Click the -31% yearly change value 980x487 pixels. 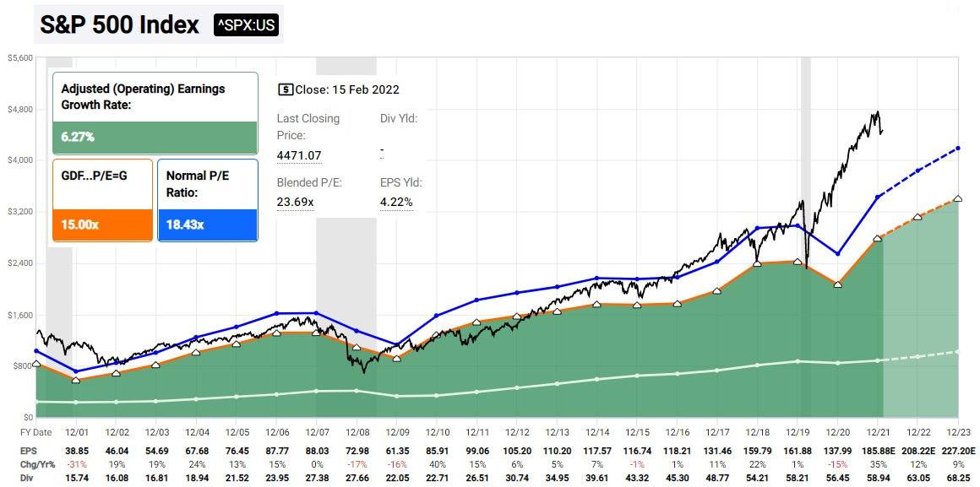(x=76, y=464)
